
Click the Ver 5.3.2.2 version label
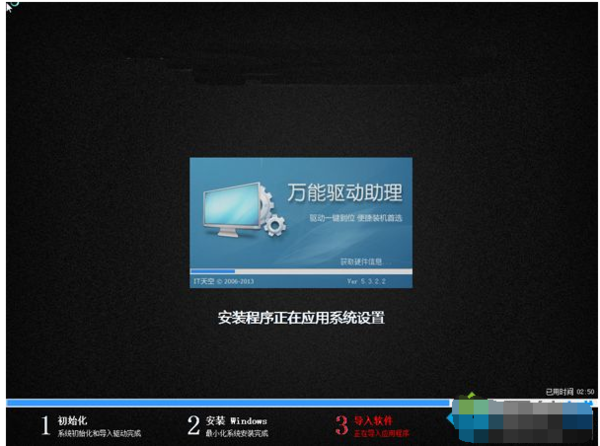pyautogui.click(x=366, y=281)
